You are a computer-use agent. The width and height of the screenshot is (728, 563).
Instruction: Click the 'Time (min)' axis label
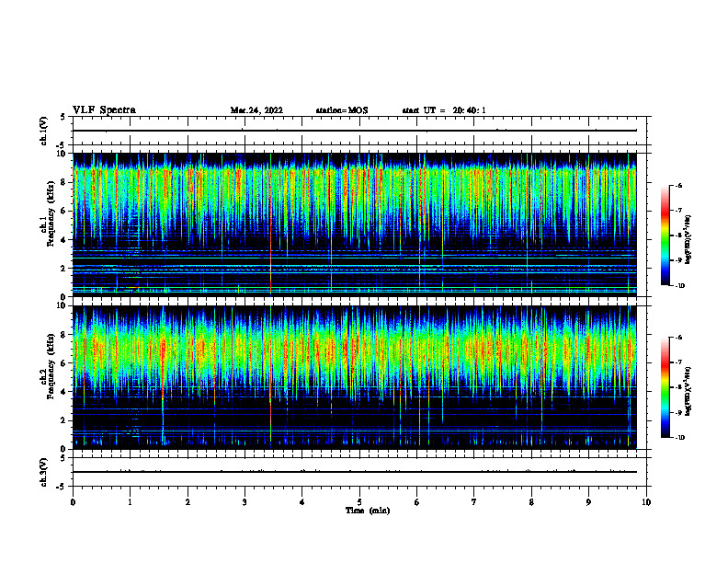pos(368,511)
